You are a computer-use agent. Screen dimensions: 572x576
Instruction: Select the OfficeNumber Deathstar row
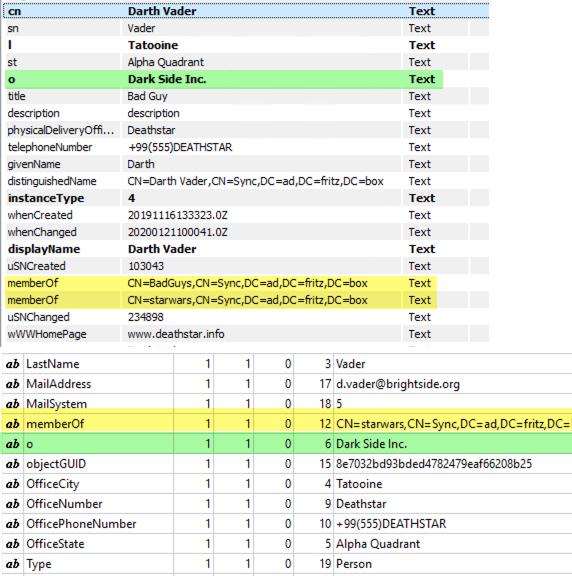tap(287, 504)
